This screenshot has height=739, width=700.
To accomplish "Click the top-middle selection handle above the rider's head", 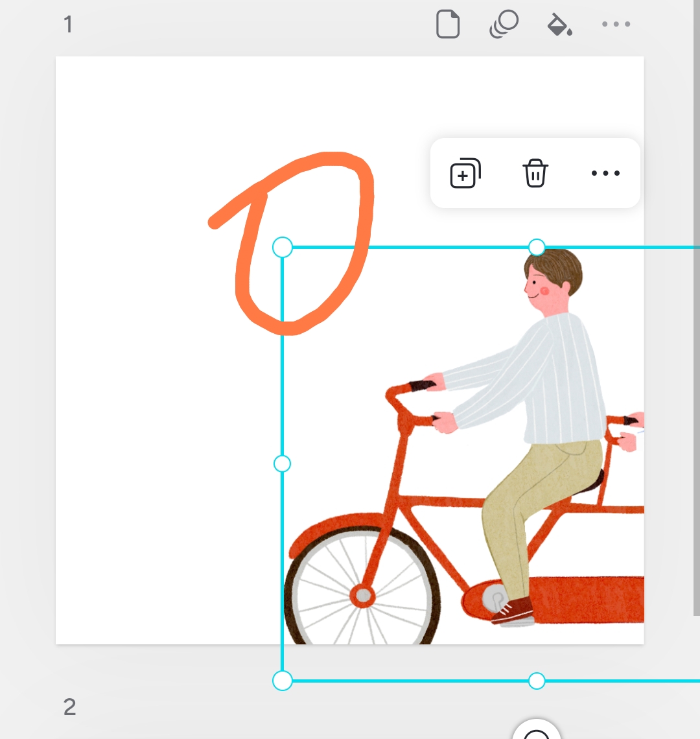I will (x=537, y=248).
